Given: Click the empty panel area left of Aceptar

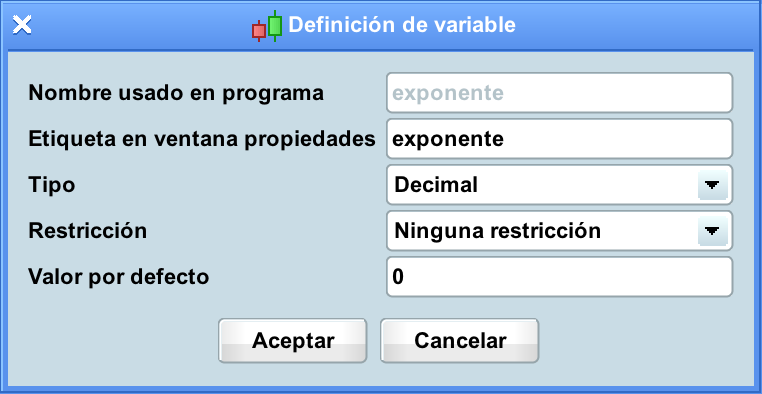Looking at the screenshot, I should tap(114, 341).
